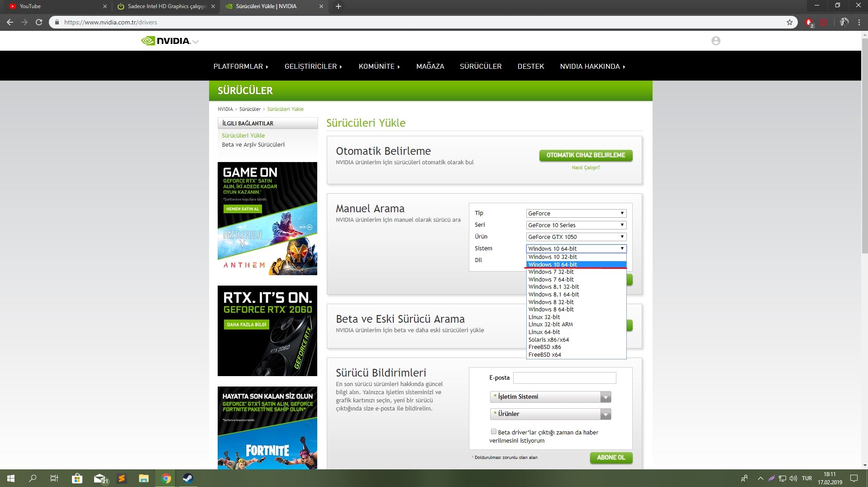Screen dimensions: 868x487
Task: Reload the page with the refresh icon
Action: click(39, 22)
